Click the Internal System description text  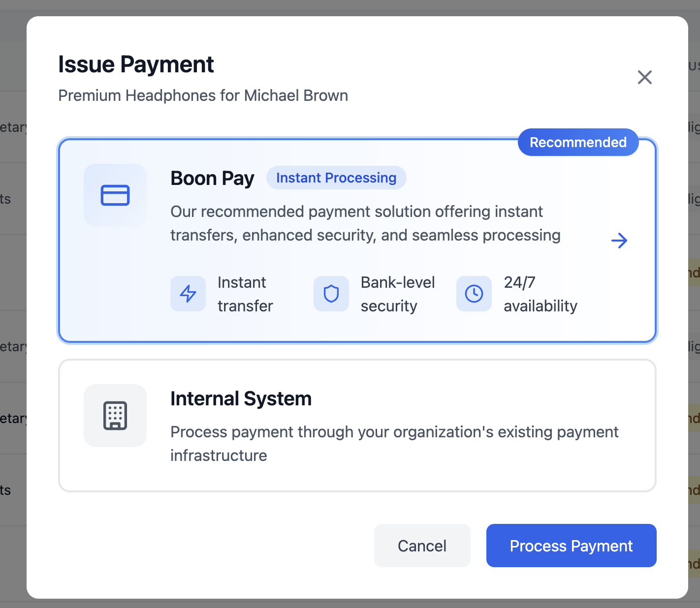pyautogui.click(x=394, y=444)
